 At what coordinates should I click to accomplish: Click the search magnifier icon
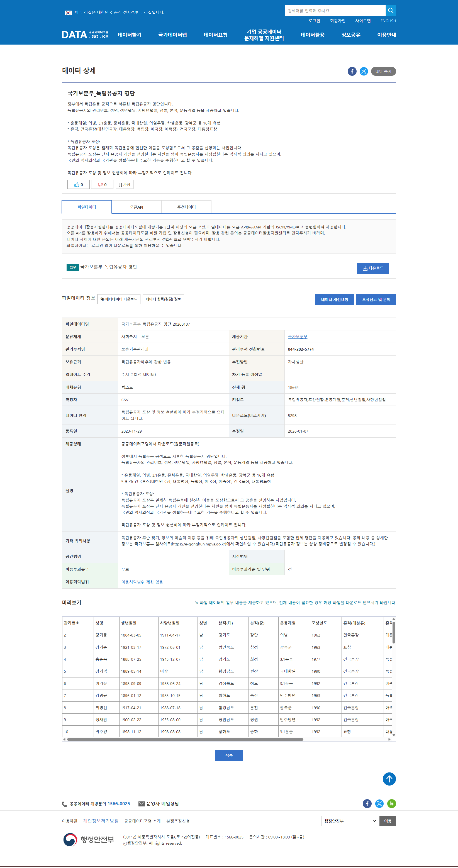[391, 10]
